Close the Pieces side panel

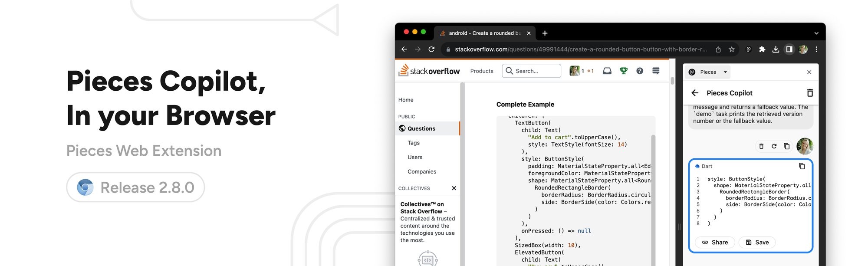pos(809,72)
